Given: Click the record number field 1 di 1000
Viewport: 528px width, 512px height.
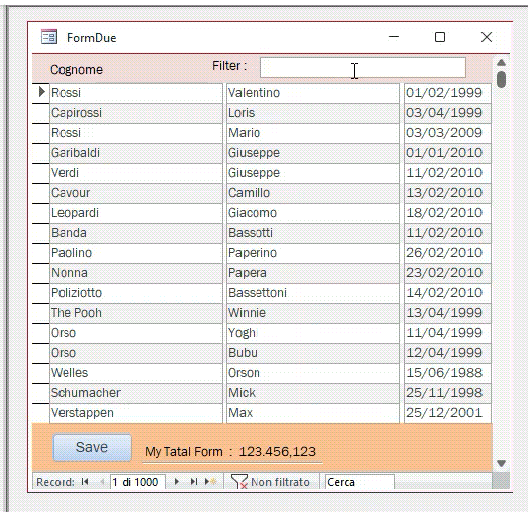Looking at the screenshot, I should [137, 482].
